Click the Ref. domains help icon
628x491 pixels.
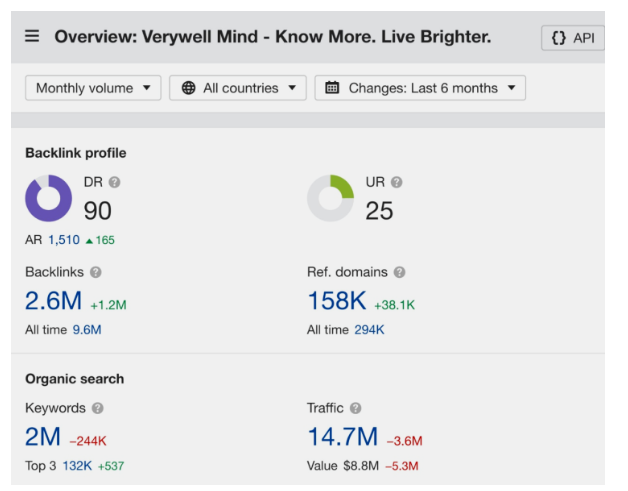pos(399,272)
